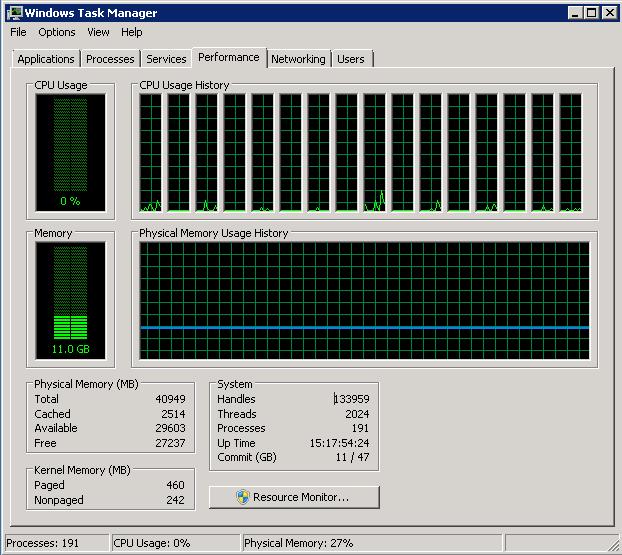The width and height of the screenshot is (622, 555).
Task: Click the shield icon on Resource Monitor button
Action: (x=242, y=497)
